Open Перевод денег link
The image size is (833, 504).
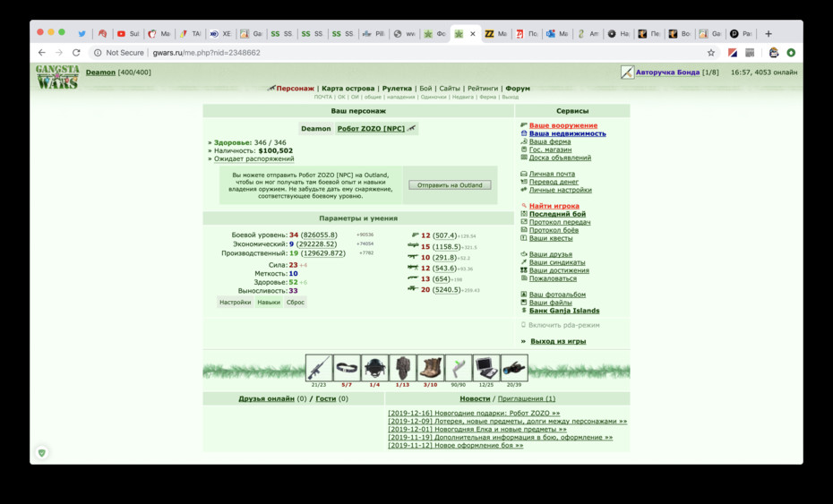[x=554, y=182]
